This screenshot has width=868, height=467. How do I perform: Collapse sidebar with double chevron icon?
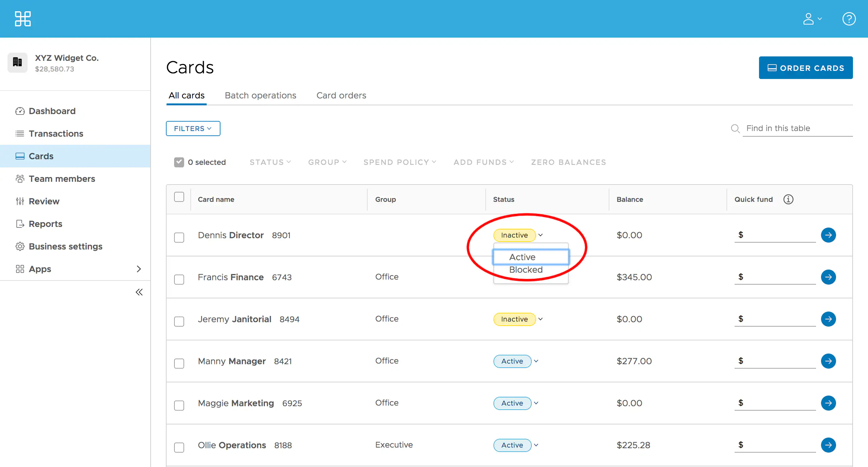(x=139, y=292)
